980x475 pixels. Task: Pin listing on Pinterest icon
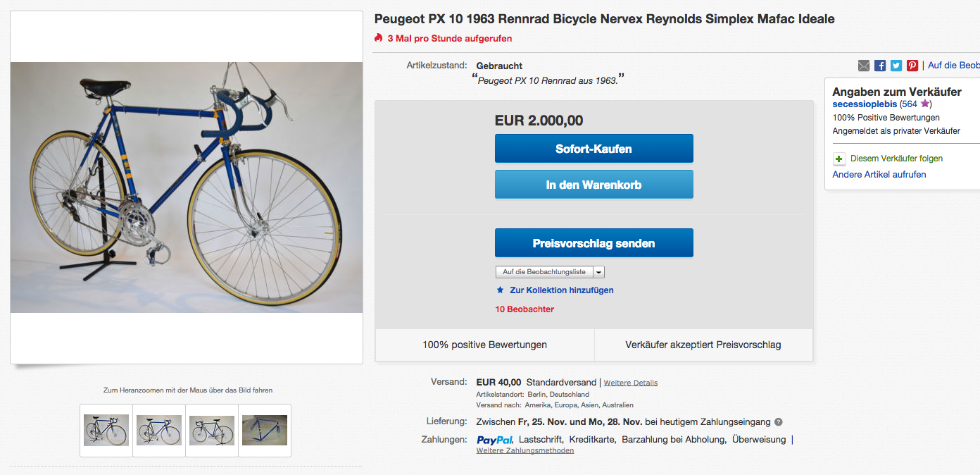coord(912,66)
